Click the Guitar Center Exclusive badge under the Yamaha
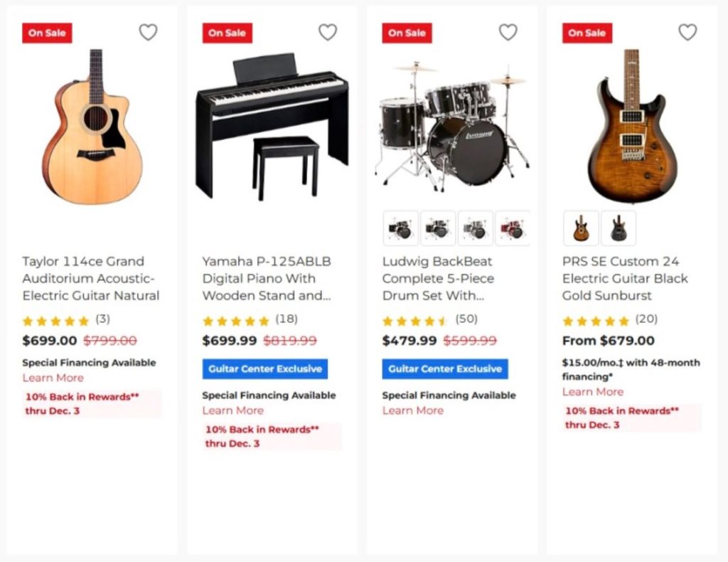This screenshot has height=562, width=728. pos(264,369)
